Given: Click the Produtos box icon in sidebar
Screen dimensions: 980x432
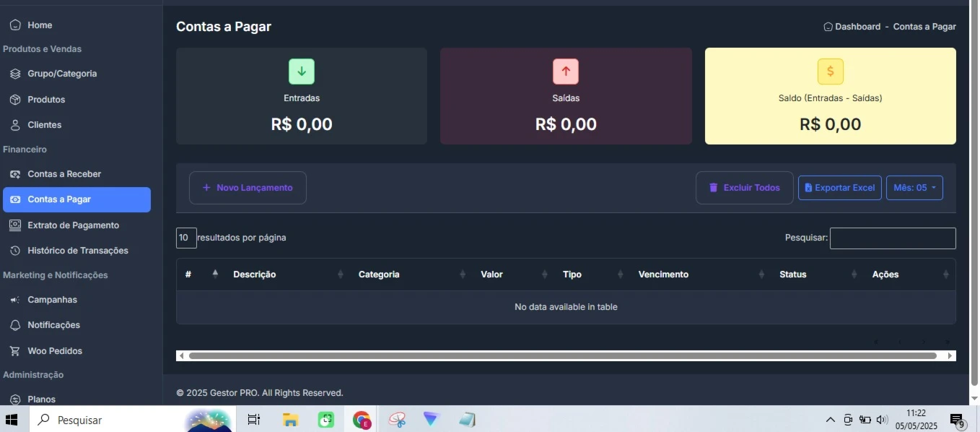Looking at the screenshot, I should click(15, 100).
